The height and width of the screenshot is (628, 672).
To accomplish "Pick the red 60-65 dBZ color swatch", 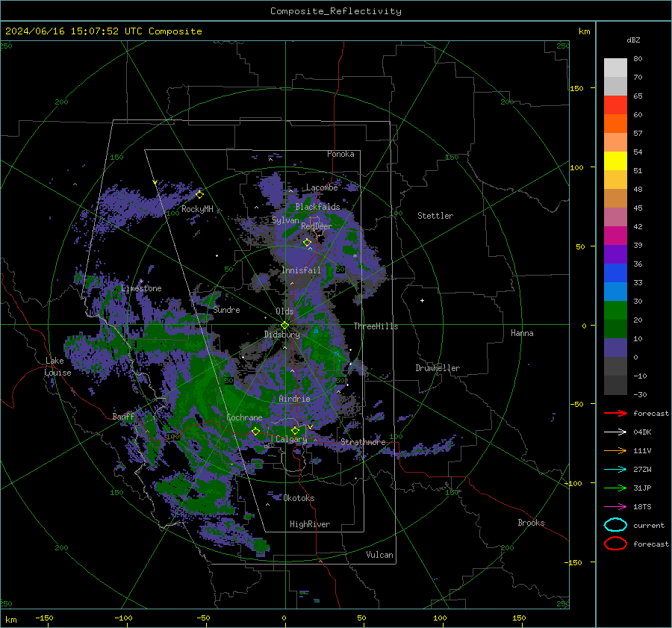I will coord(615,105).
